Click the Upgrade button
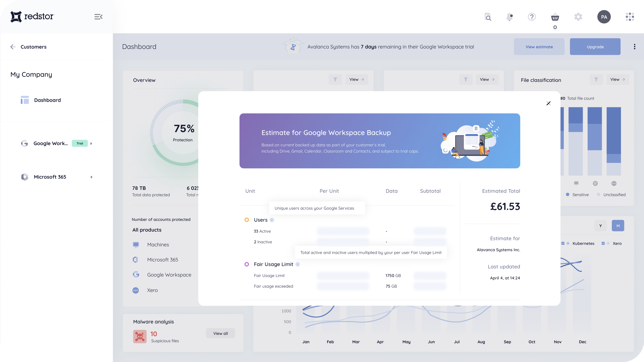This screenshot has width=644, height=362. pyautogui.click(x=595, y=47)
